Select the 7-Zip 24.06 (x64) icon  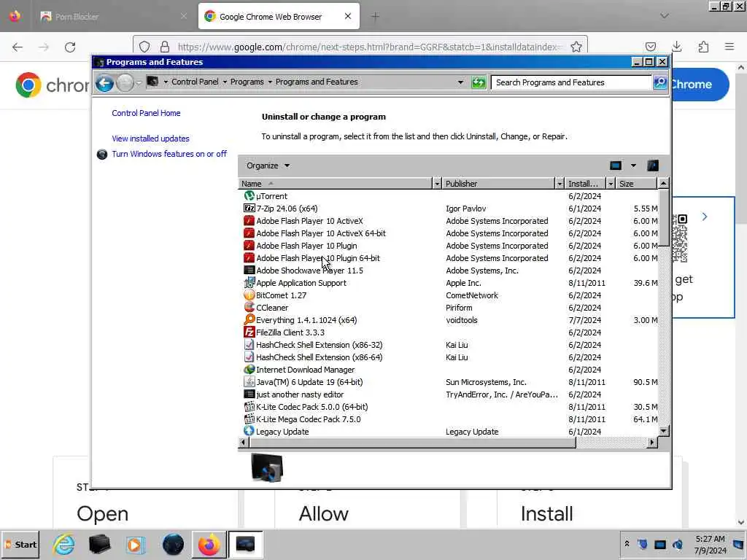pyautogui.click(x=249, y=208)
